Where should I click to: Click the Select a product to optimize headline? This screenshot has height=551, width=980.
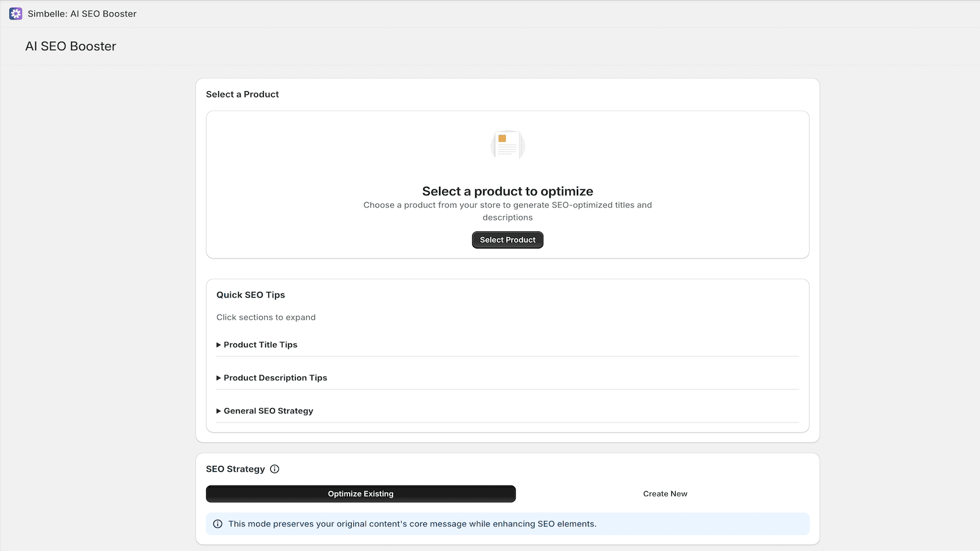(x=507, y=191)
